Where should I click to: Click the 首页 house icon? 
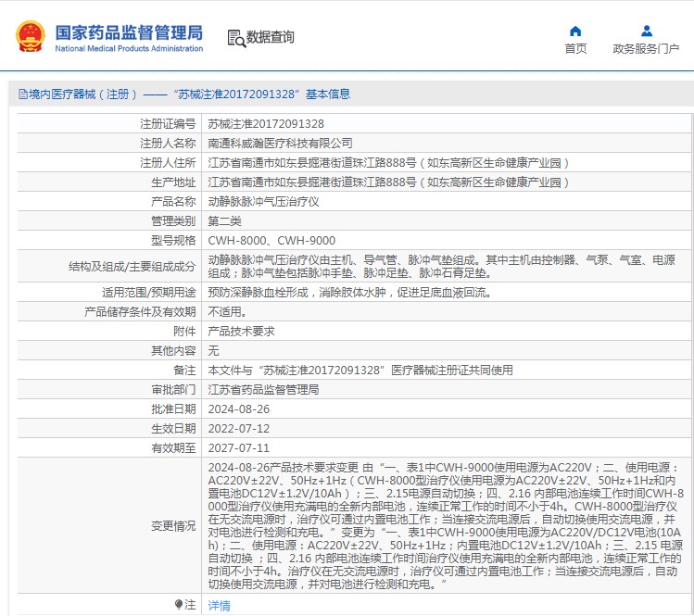[x=575, y=31]
